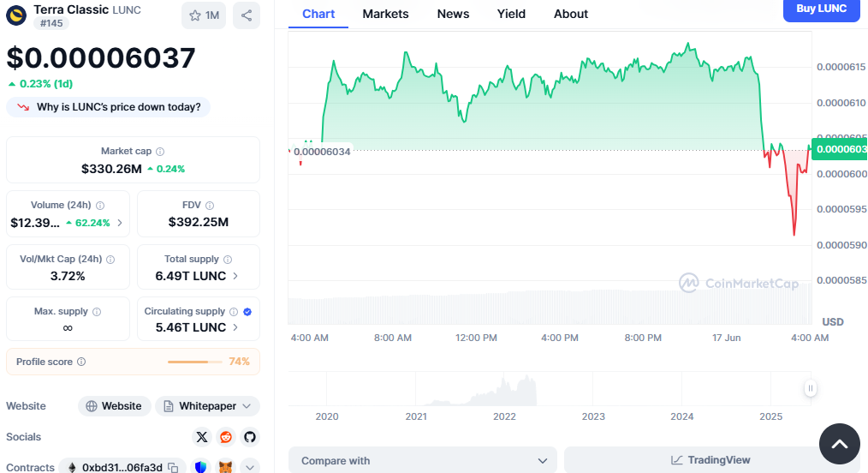Switch to the Chart tab
The height and width of the screenshot is (473, 868).
coord(318,14)
